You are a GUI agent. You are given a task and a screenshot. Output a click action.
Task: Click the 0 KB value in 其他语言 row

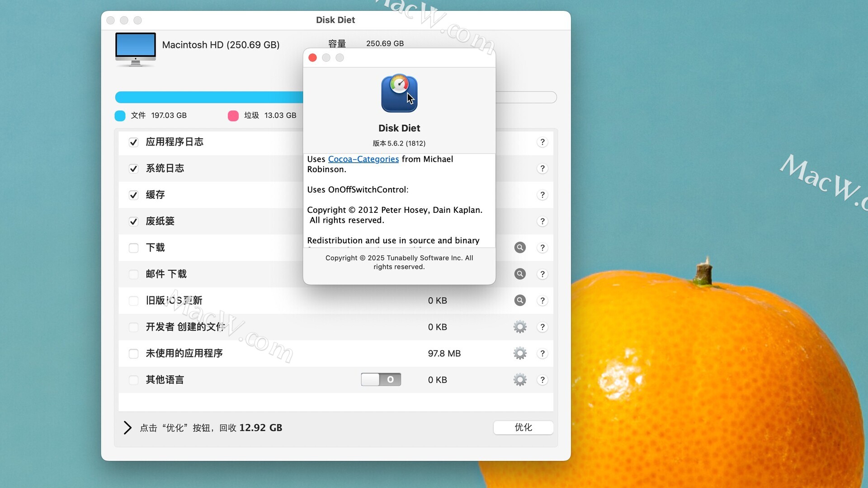click(438, 380)
